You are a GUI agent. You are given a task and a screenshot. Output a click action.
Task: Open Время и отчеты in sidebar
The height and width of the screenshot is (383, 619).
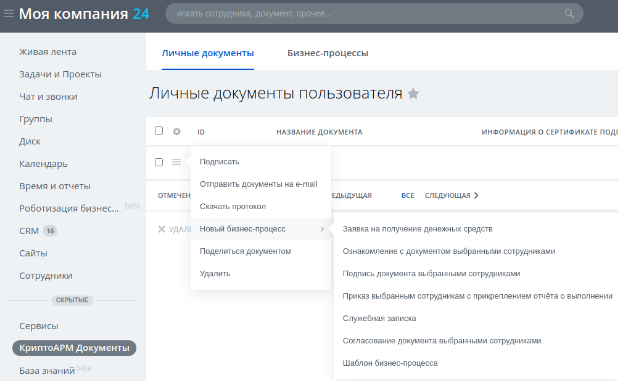pyautogui.click(x=54, y=186)
